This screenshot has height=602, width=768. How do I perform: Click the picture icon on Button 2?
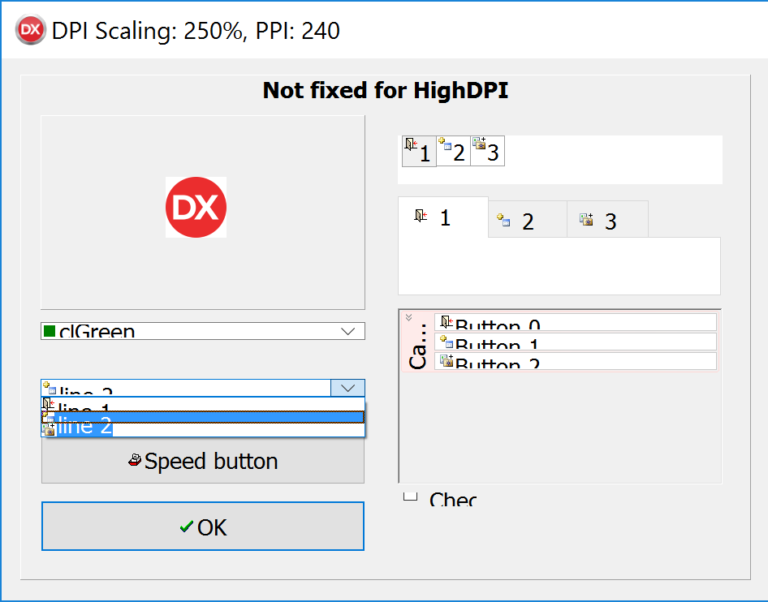coord(446,361)
